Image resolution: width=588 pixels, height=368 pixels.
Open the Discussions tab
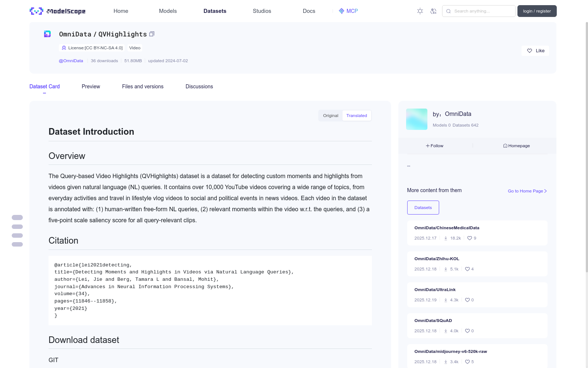(x=199, y=86)
